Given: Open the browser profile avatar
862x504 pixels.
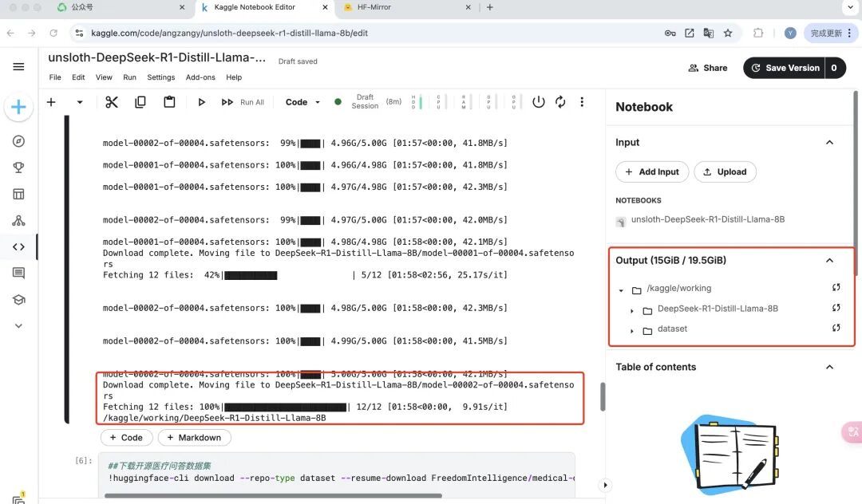Looking at the screenshot, I should (x=790, y=33).
